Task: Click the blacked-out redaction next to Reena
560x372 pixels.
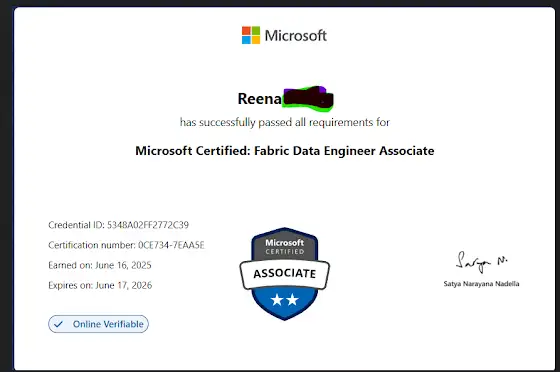Action: [308, 97]
